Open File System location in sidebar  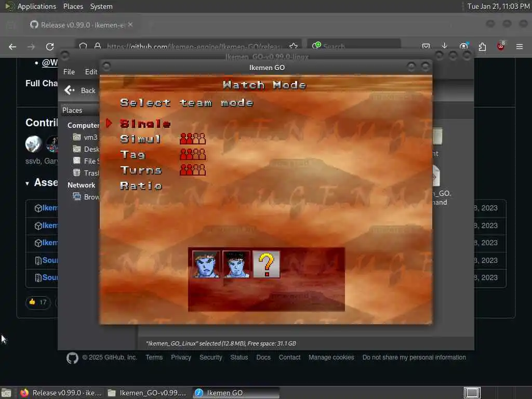(86, 161)
